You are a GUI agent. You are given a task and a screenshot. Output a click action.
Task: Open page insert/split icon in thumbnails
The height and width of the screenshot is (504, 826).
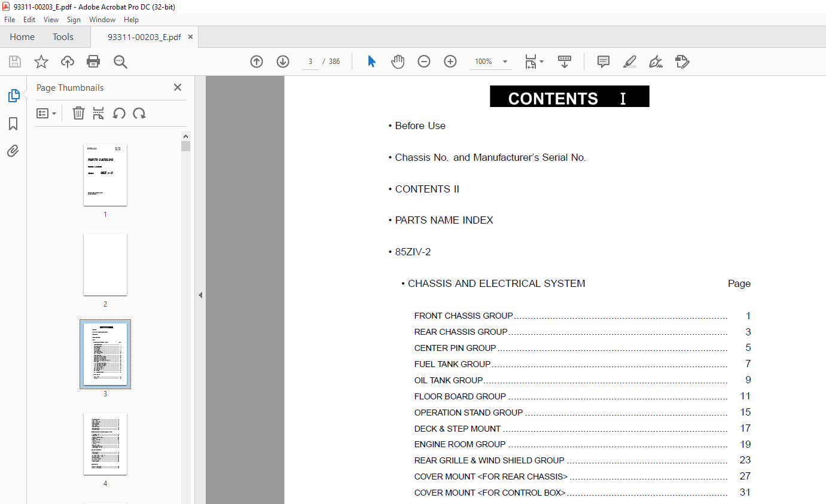point(99,113)
